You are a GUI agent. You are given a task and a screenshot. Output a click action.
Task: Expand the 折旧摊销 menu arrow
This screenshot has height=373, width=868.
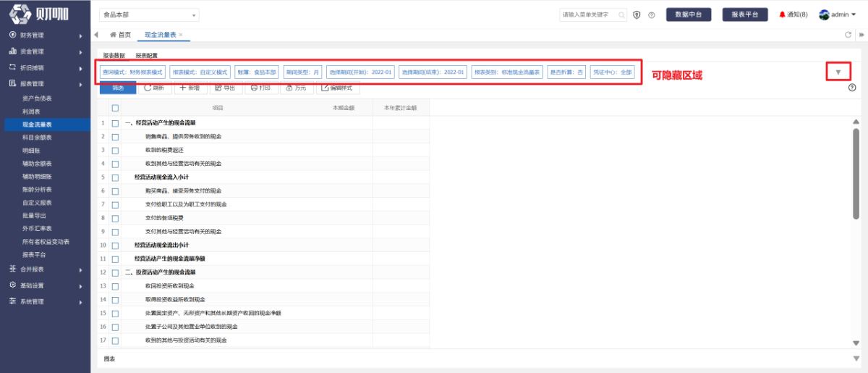(x=81, y=67)
